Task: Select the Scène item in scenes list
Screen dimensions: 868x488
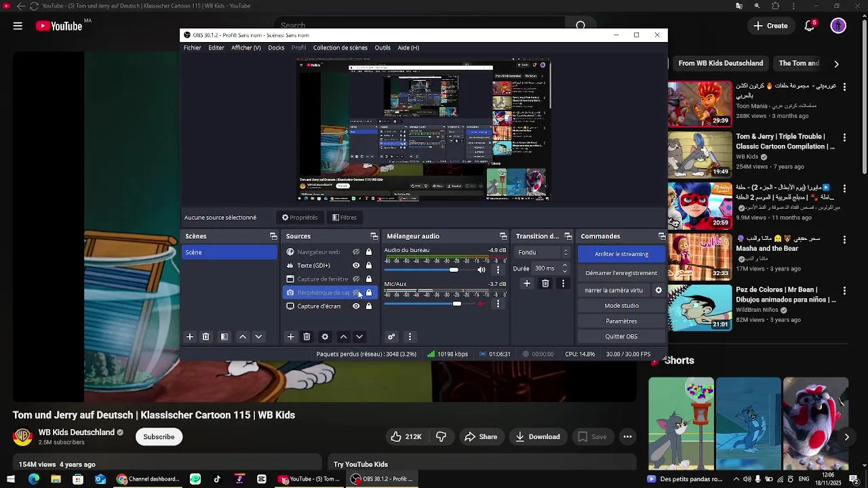Action: click(x=229, y=252)
